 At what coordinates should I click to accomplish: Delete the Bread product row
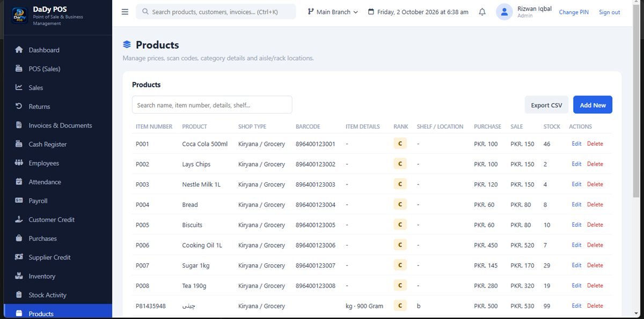(x=595, y=205)
